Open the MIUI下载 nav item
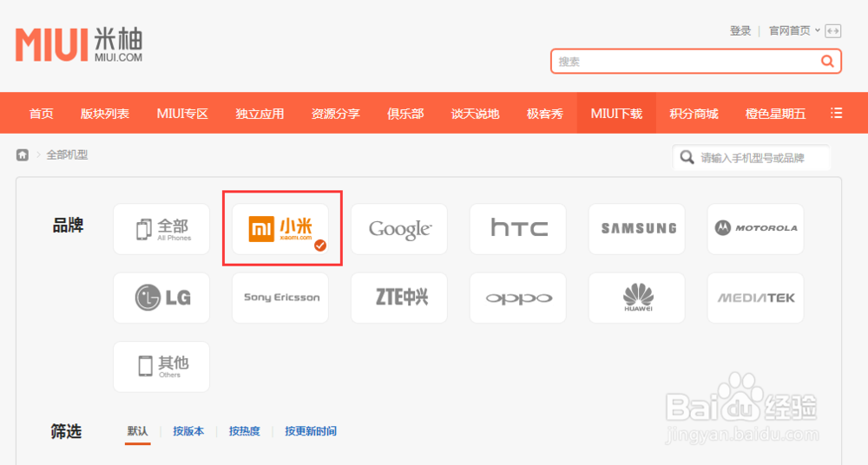The image size is (868, 465). pyautogui.click(x=616, y=114)
